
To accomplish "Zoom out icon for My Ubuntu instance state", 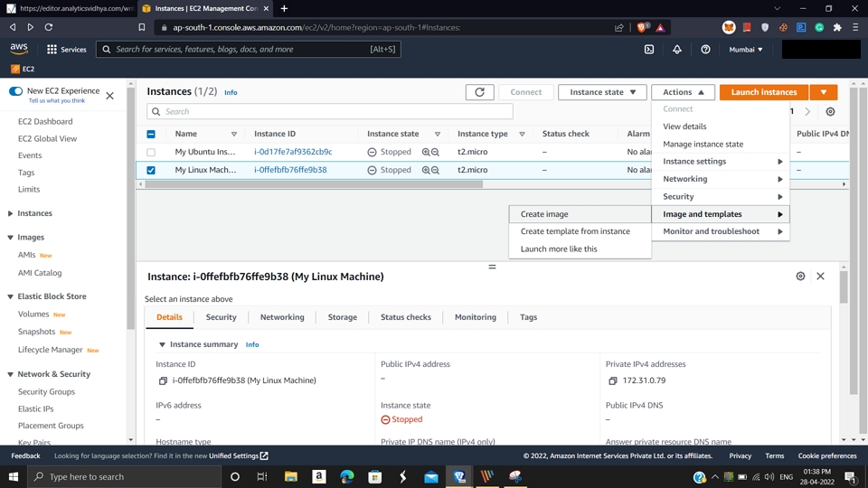I will [435, 152].
